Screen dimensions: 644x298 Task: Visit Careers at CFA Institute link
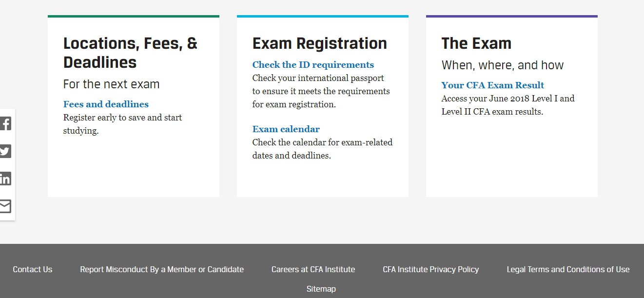coord(313,269)
